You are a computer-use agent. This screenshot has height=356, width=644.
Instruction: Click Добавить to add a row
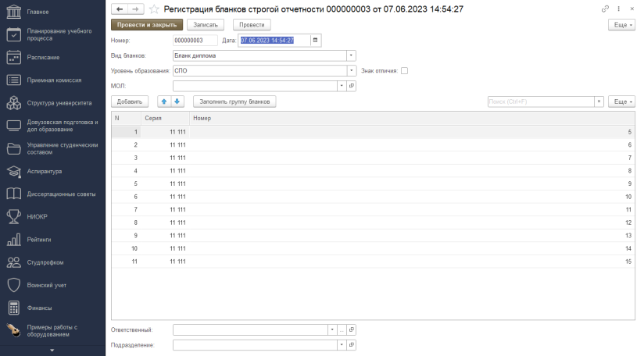click(x=130, y=101)
